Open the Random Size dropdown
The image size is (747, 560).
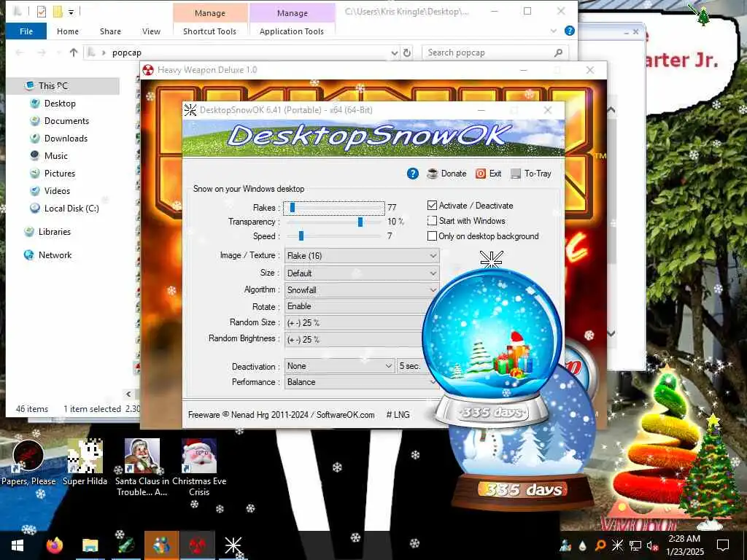[x=354, y=323]
